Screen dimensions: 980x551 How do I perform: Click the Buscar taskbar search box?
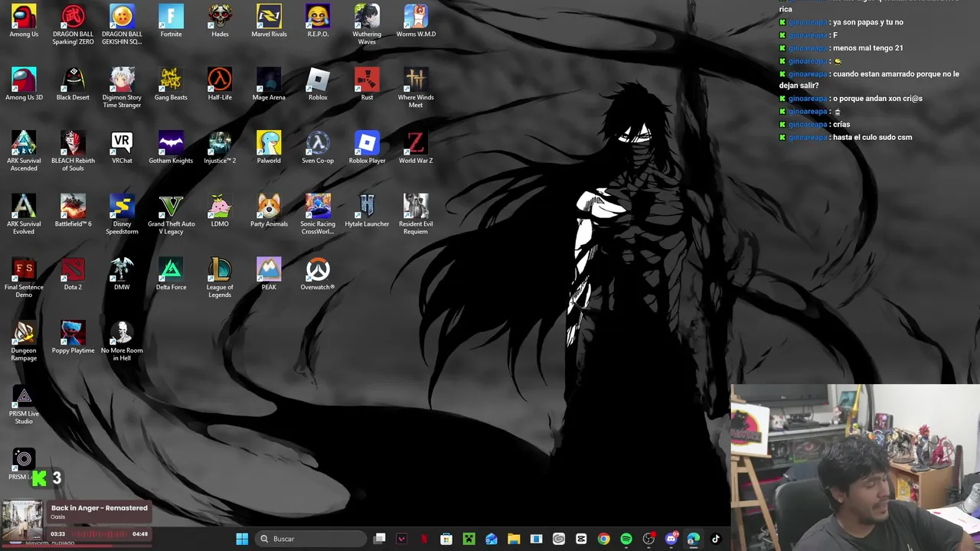(x=309, y=539)
